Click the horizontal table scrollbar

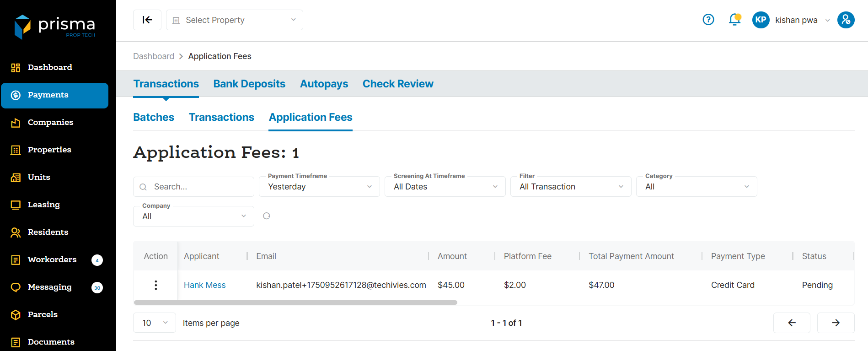[295, 302]
